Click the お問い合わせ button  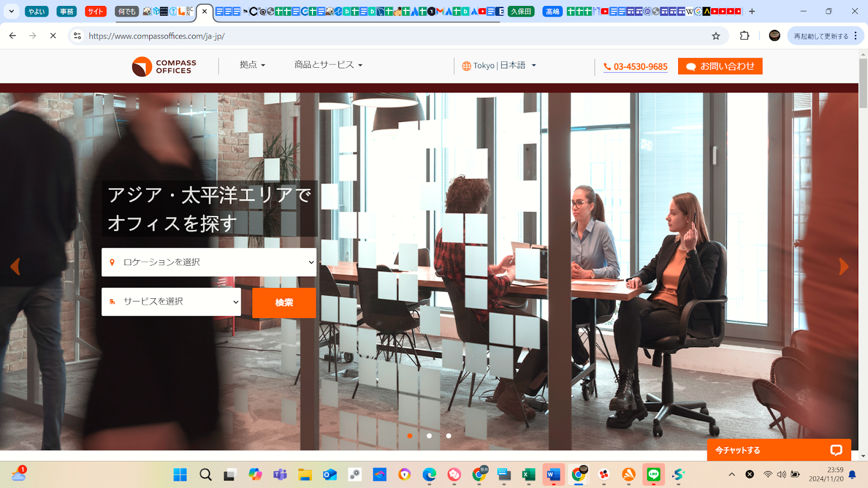point(720,66)
